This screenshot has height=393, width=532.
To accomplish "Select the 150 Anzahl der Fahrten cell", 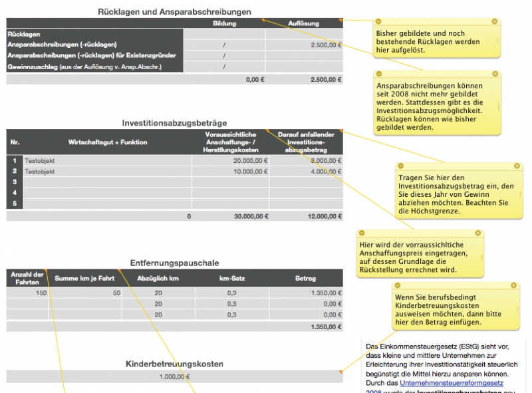I will [27, 293].
